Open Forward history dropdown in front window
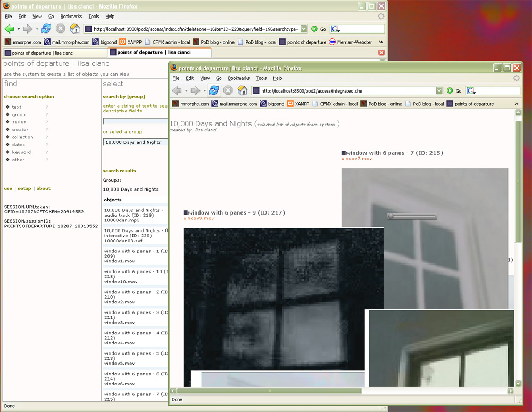 click(205, 91)
